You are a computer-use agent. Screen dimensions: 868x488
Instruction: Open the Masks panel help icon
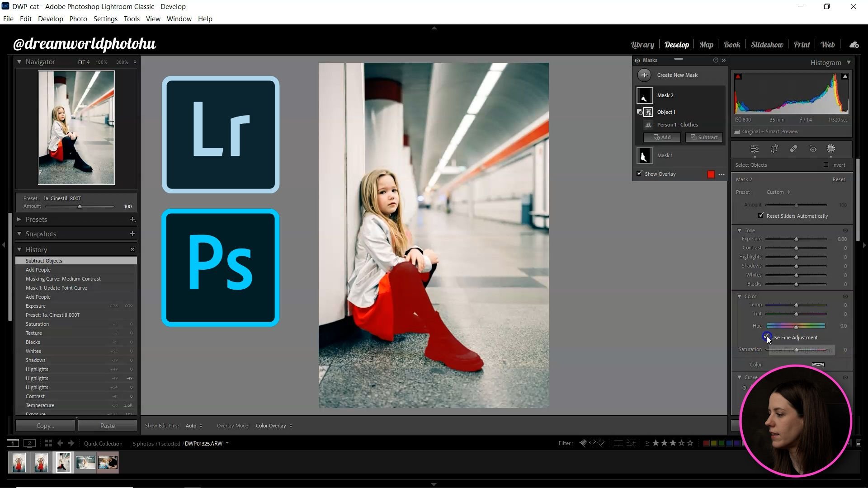pyautogui.click(x=715, y=60)
